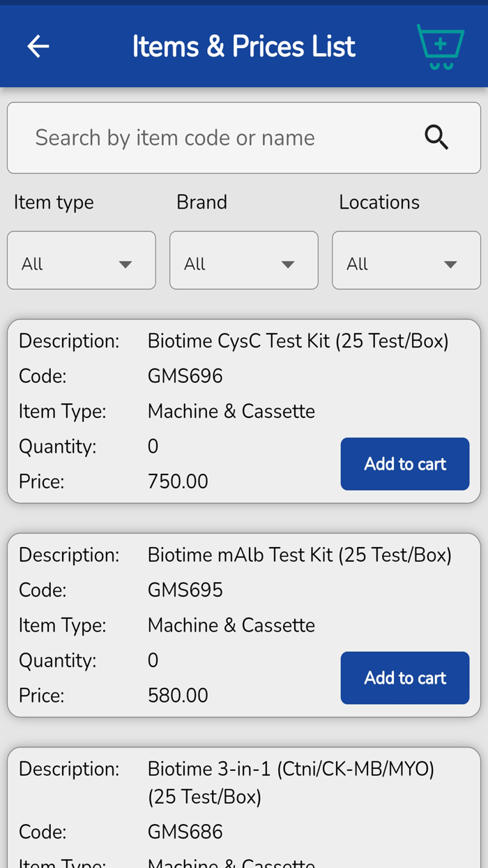The height and width of the screenshot is (868, 488).
Task: Click item code GMS695
Action: [185, 590]
